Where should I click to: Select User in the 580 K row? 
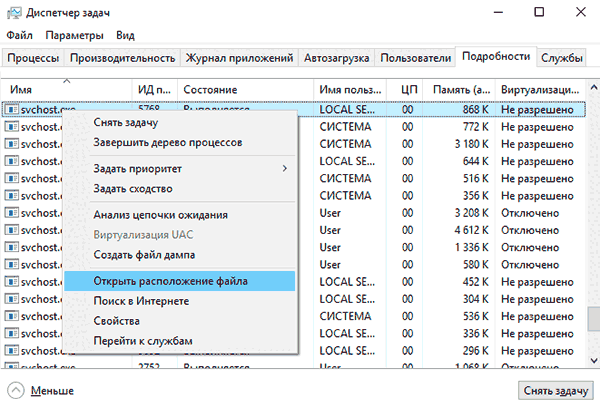(330, 264)
